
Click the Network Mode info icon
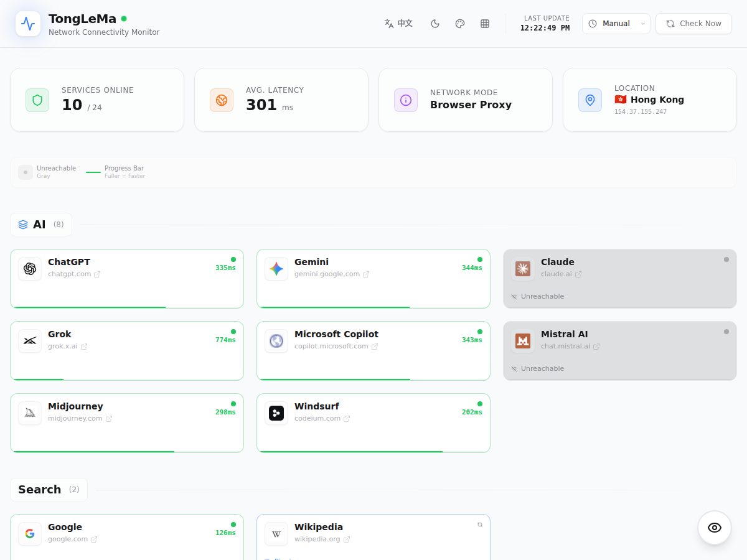[x=406, y=100]
